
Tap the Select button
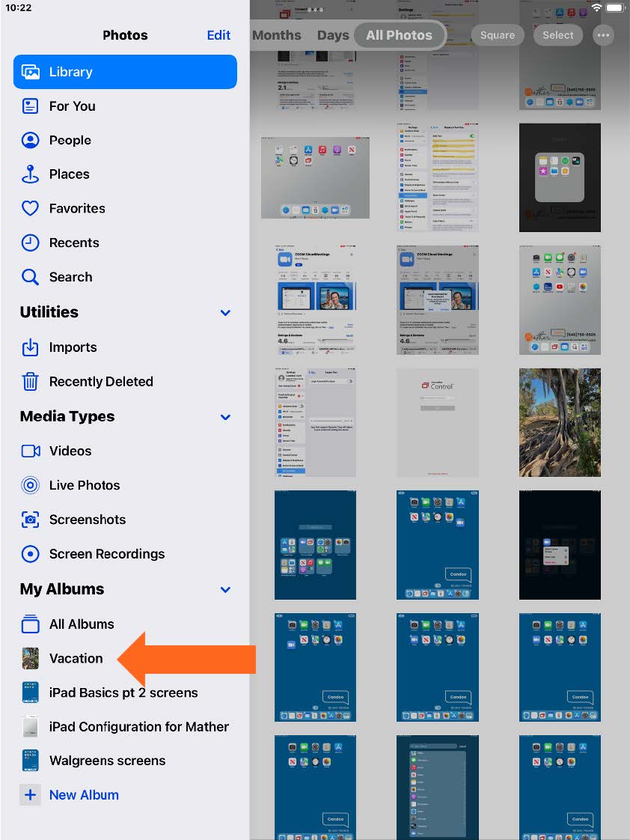click(x=557, y=35)
